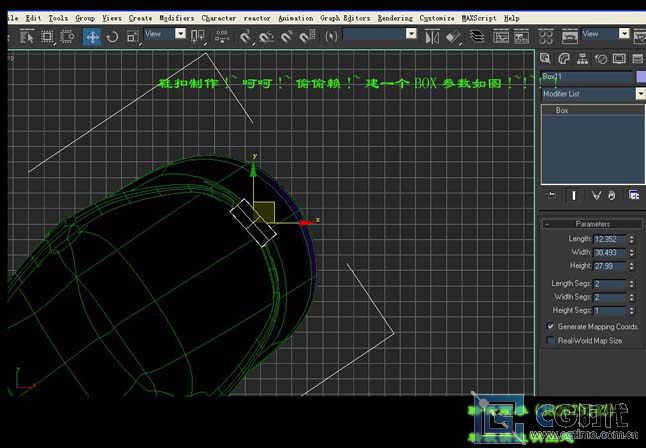The height and width of the screenshot is (448, 646).
Task: Open the Motion command panel tab
Action: [x=601, y=59]
